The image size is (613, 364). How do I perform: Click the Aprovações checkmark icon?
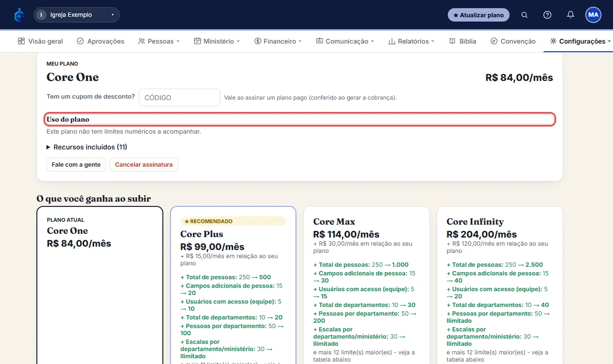click(x=80, y=41)
